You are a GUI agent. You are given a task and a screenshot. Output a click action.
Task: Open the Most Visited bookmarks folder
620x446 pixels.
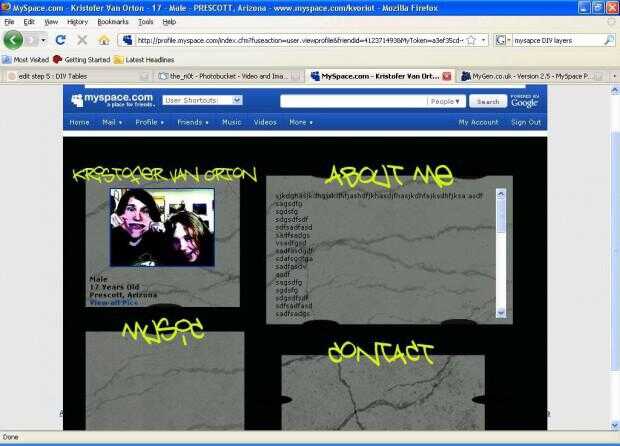click(x=26, y=60)
